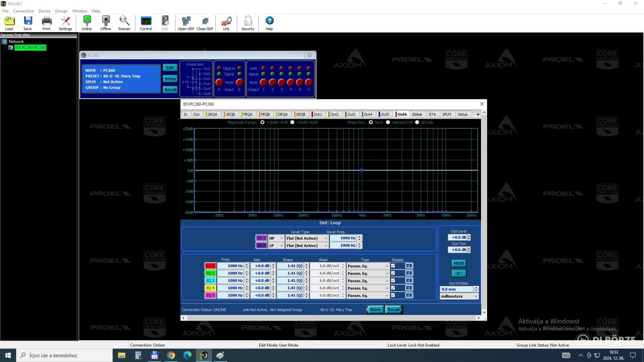Click the Out 6 Delay value field

click(456, 289)
